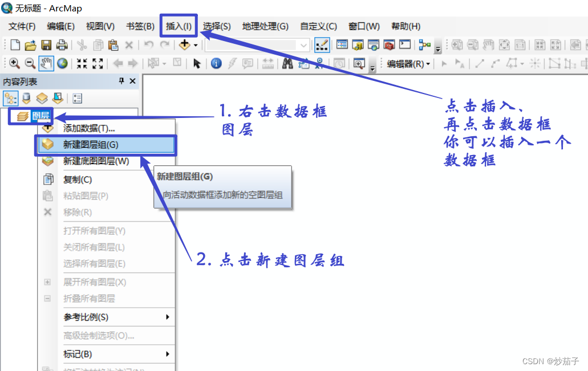Close the 内容列表 panel
This screenshot has width=588, height=371.
click(x=132, y=80)
